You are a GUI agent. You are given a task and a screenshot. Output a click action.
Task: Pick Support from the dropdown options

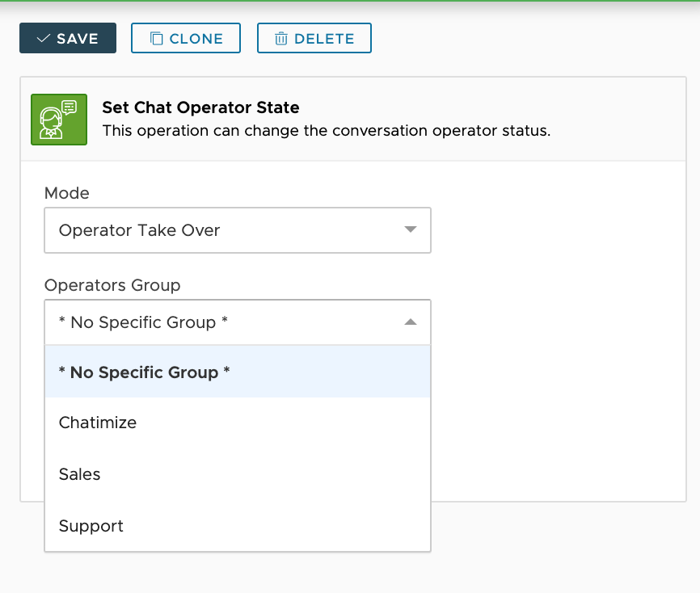point(91,526)
